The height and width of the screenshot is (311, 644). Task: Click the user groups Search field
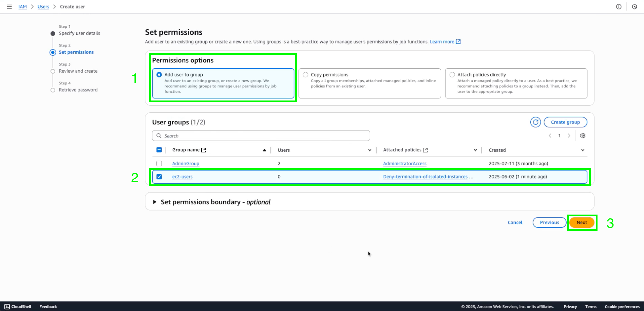[x=261, y=135]
